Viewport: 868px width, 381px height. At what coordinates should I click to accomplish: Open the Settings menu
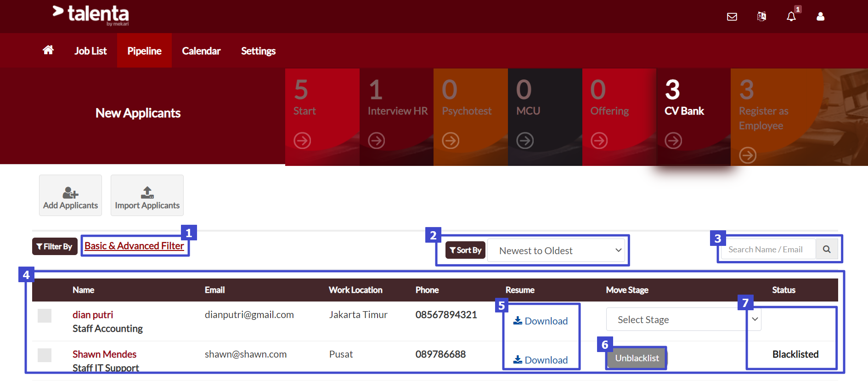point(258,51)
